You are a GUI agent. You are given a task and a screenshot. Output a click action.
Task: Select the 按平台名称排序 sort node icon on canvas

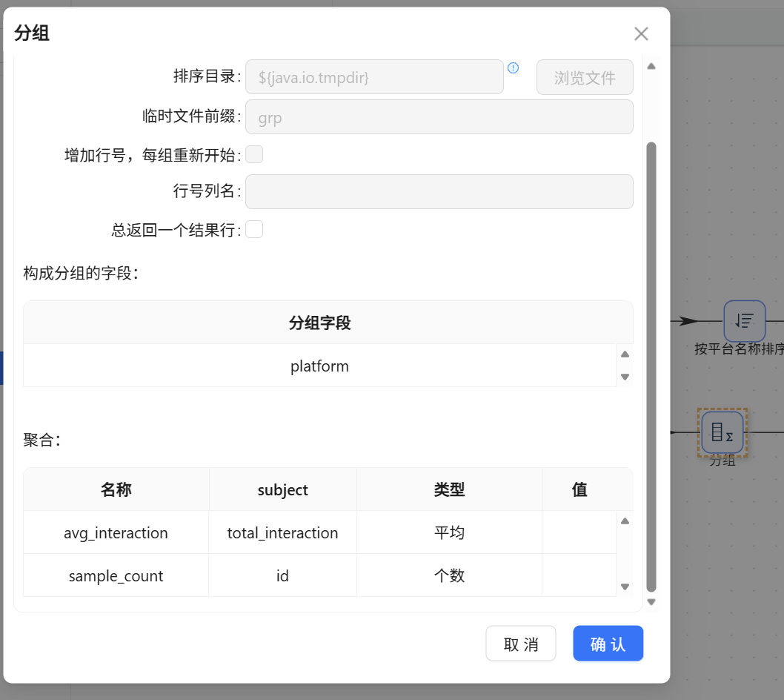[x=745, y=321]
